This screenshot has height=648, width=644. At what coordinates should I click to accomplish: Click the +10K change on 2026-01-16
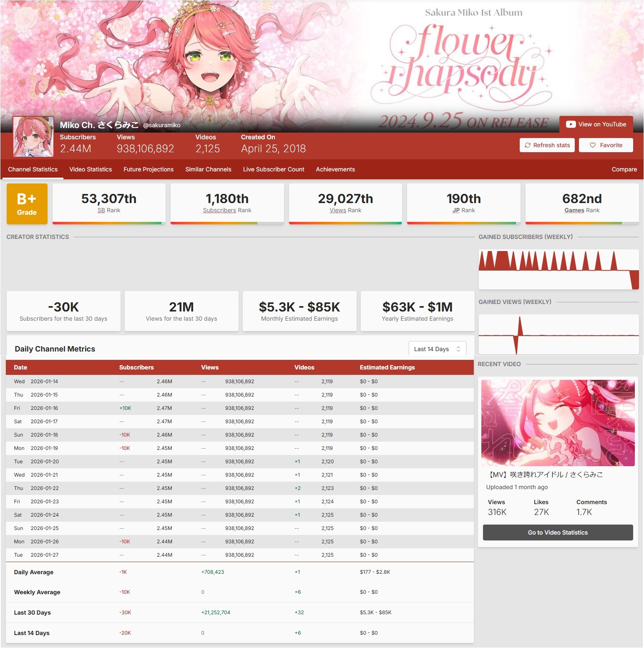coord(125,408)
